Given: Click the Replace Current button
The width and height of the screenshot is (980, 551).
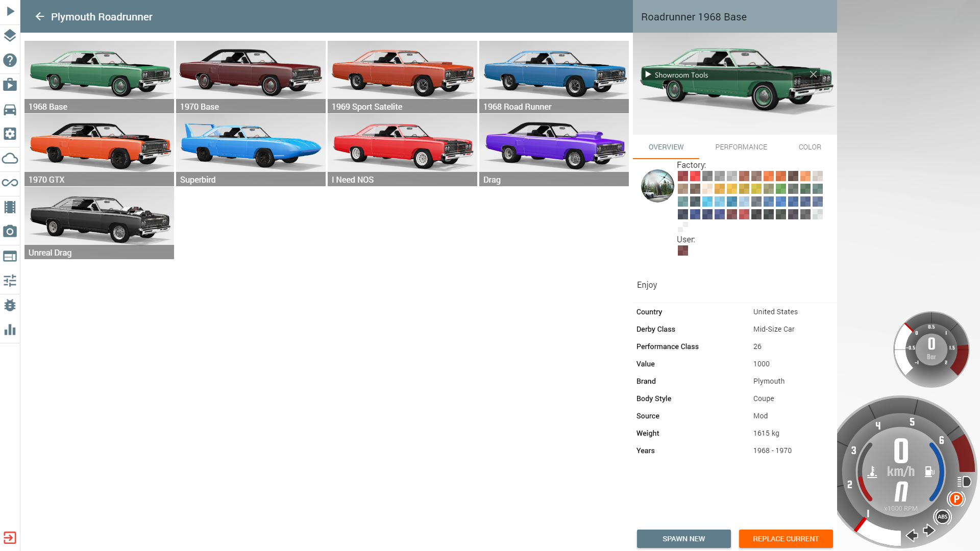Looking at the screenshot, I should (x=786, y=539).
